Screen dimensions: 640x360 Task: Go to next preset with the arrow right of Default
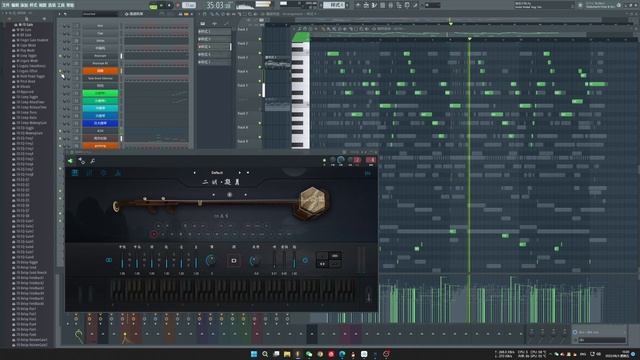click(239, 173)
